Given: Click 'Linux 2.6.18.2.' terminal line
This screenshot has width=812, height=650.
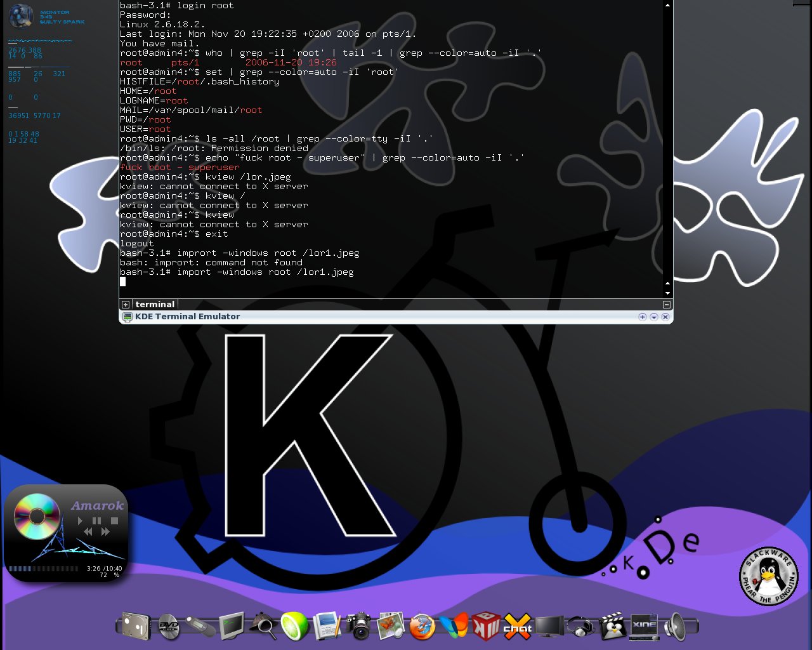Looking at the screenshot, I should pyautogui.click(x=162, y=24).
